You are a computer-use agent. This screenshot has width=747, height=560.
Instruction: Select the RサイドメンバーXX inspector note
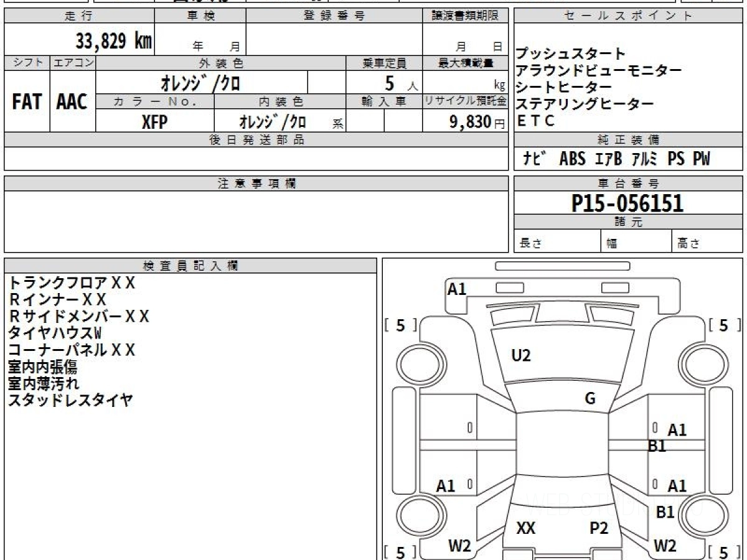[78, 317]
